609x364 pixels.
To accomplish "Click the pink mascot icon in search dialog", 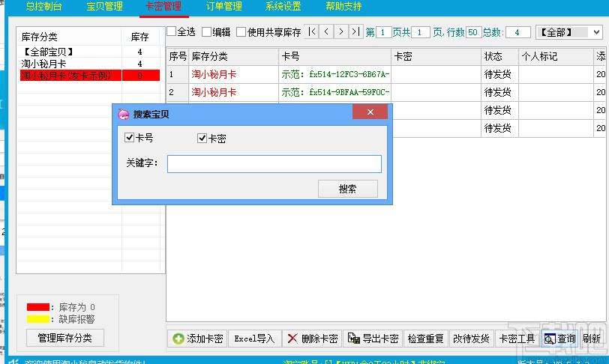I will 124,114.
